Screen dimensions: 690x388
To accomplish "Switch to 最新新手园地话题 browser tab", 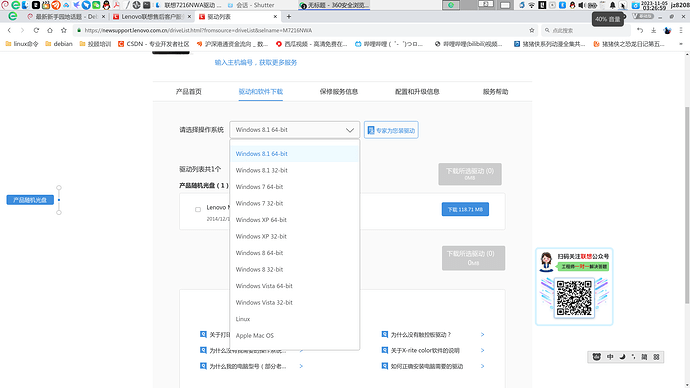I will pos(66,17).
